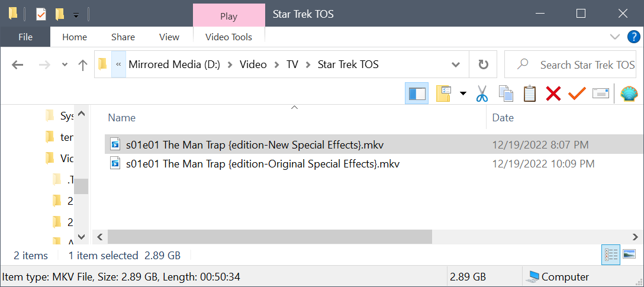Click the date 12/19/2022 8:07 PM
Image resolution: width=644 pixels, height=287 pixels.
pyautogui.click(x=540, y=144)
